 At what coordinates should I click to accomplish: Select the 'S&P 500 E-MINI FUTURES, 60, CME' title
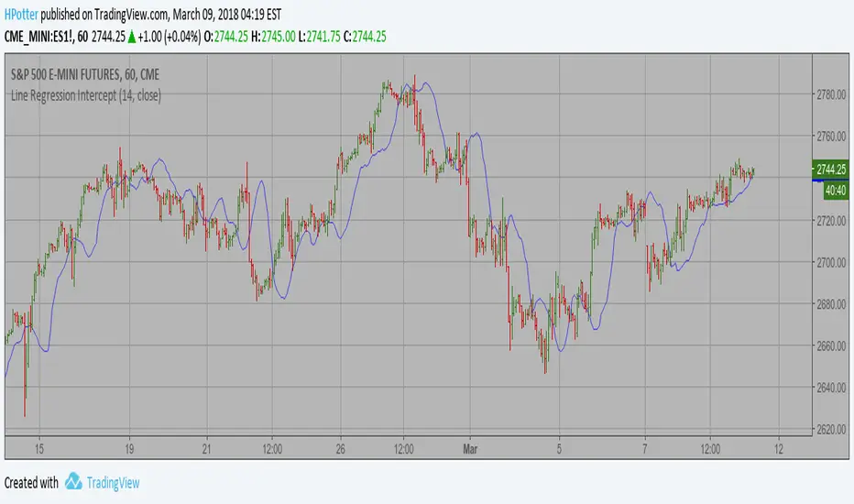point(85,74)
